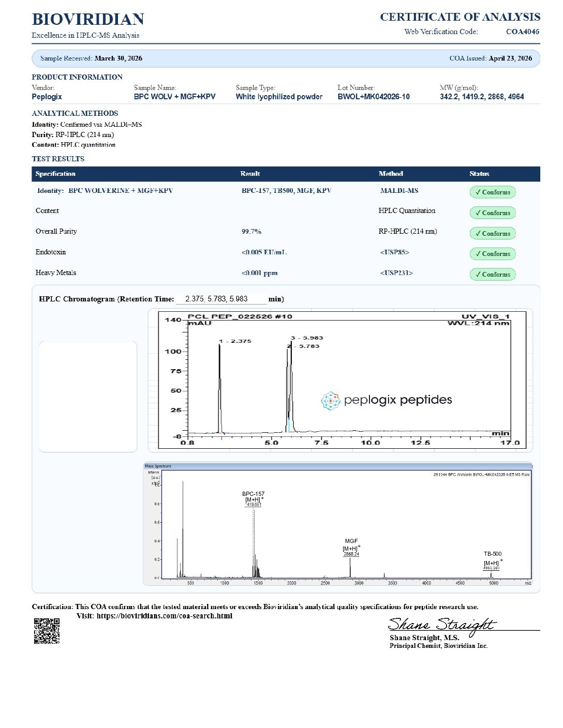
Task: Click result BPC-157, TB500, MGF, KPV
Action: click(286, 191)
